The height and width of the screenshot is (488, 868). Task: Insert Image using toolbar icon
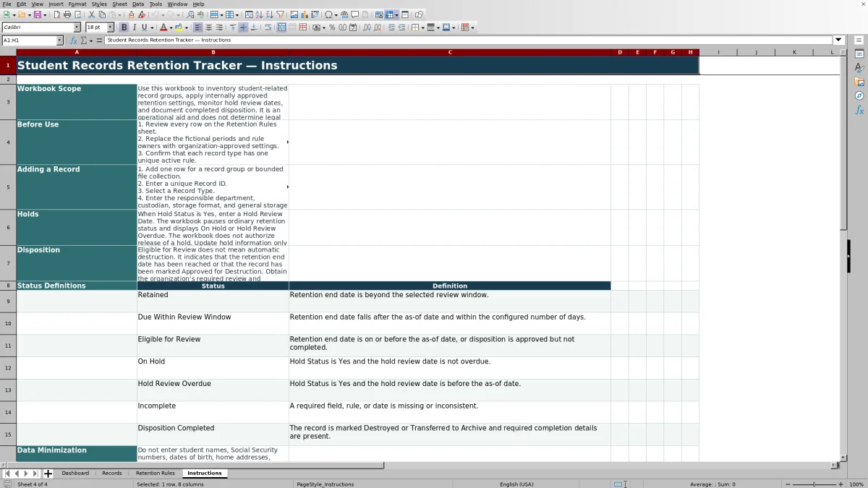coord(294,14)
